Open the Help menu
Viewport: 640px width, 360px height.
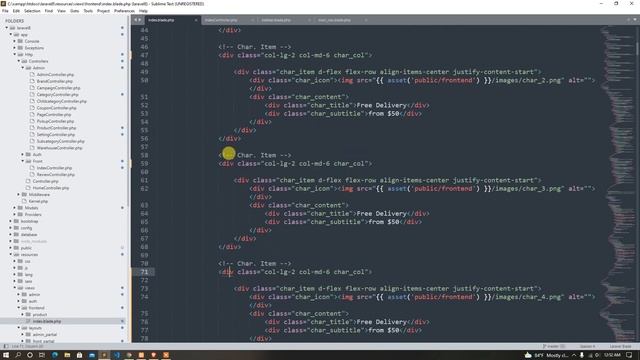pos(143,11)
